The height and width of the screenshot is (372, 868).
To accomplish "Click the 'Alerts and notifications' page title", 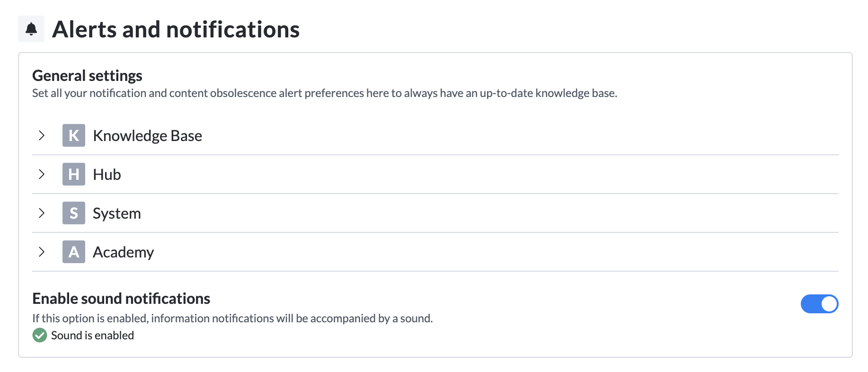I will tap(176, 29).
